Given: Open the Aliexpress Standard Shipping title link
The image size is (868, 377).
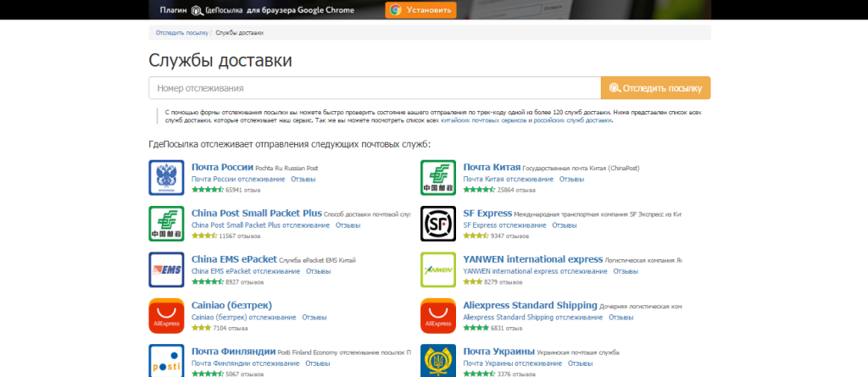Looking at the screenshot, I should [531, 305].
